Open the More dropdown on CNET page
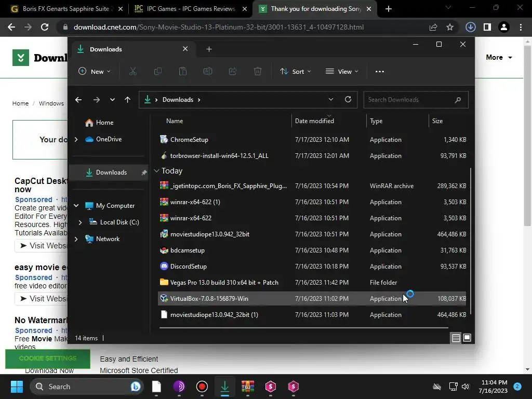 (x=499, y=57)
